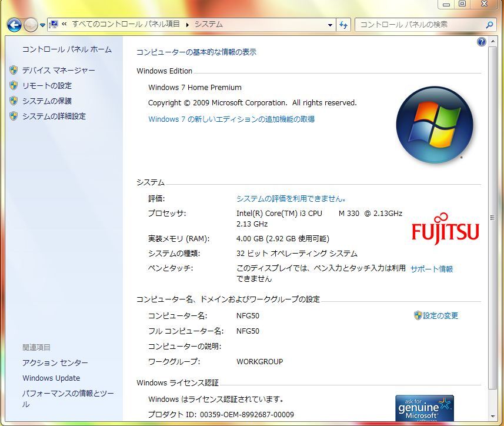Open the サポート情報 link

tap(432, 269)
